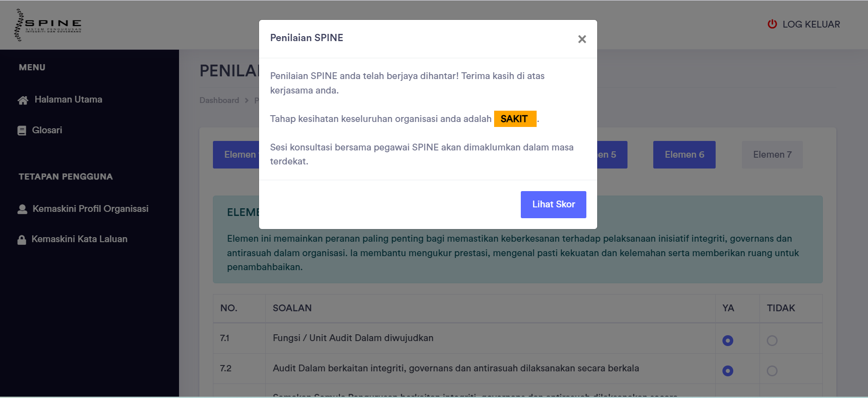The height and width of the screenshot is (398, 868).
Task: Click the red power icon for logout
Action: tap(772, 24)
